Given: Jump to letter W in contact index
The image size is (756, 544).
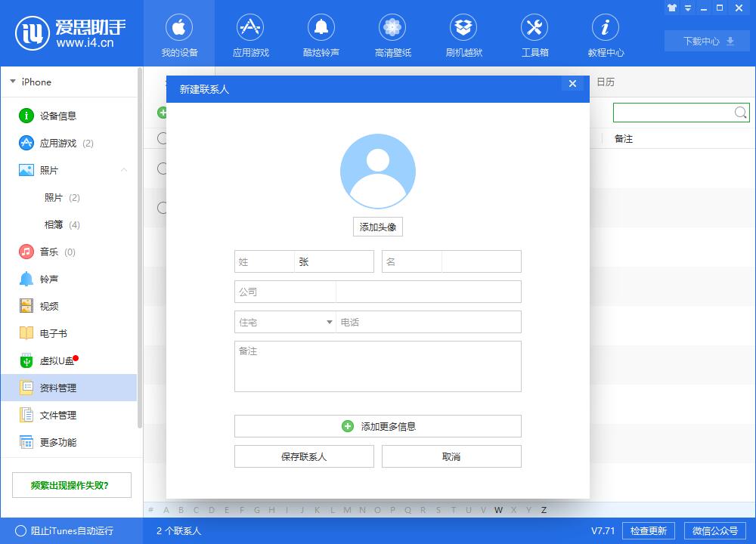Looking at the screenshot, I should [498, 510].
